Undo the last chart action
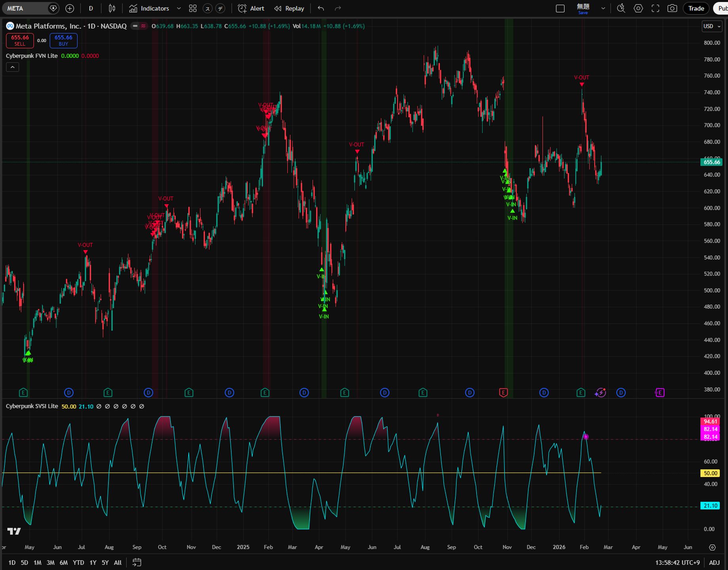The image size is (728, 570). coord(321,8)
